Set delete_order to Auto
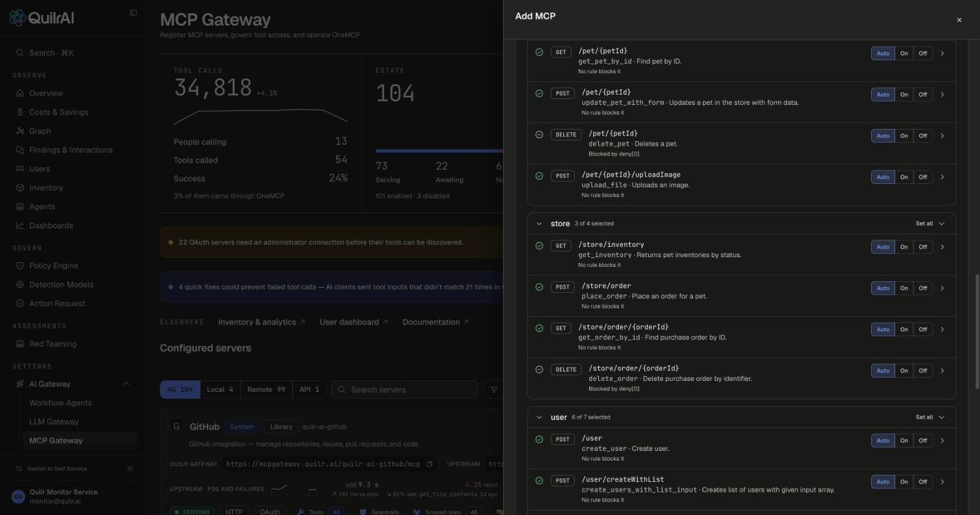980x515 pixels. point(883,371)
